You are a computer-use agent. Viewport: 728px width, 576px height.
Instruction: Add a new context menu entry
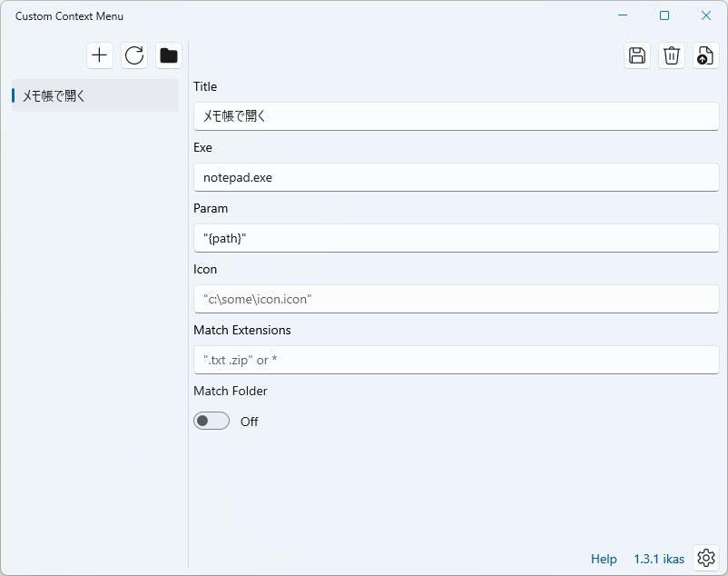(x=100, y=55)
